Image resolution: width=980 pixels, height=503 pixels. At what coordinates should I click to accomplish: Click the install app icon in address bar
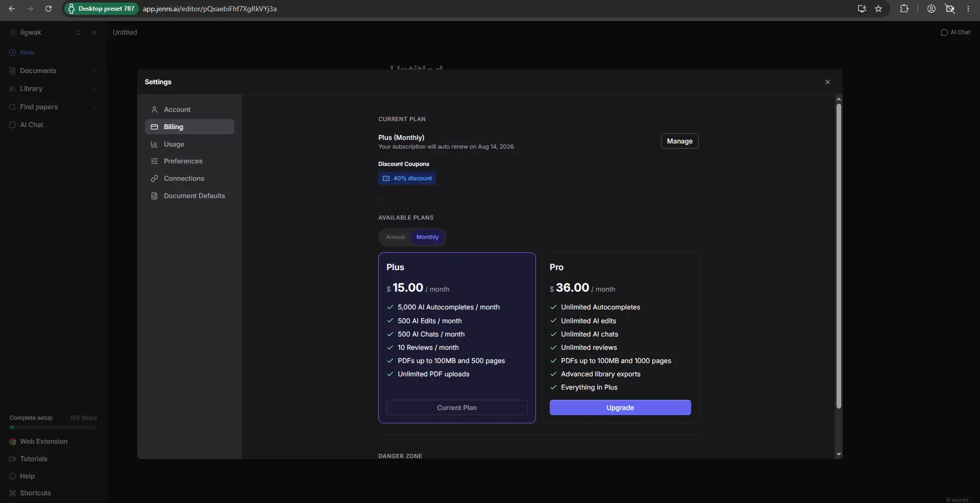point(862,9)
